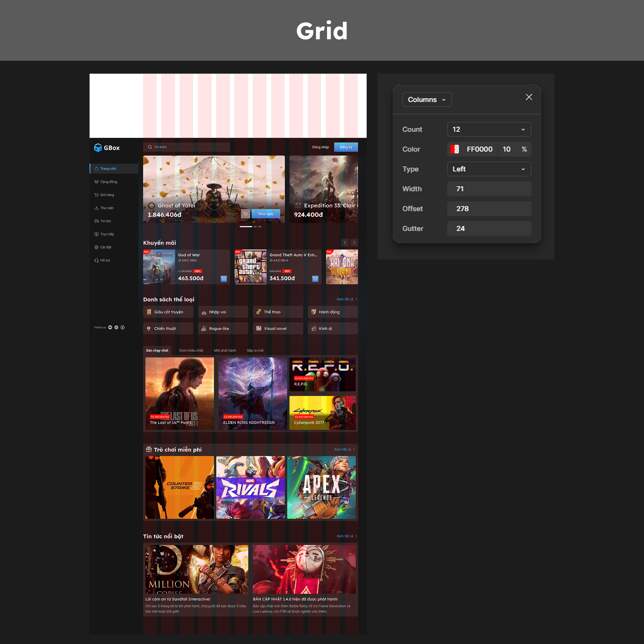This screenshot has height=644, width=644.
Task: Open the website globe follow icon
Action: 116,327
